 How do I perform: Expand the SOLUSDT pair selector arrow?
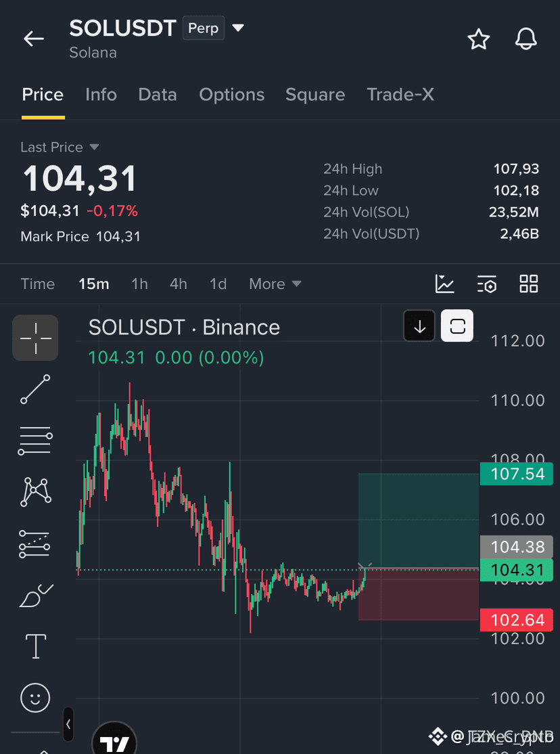tap(238, 28)
